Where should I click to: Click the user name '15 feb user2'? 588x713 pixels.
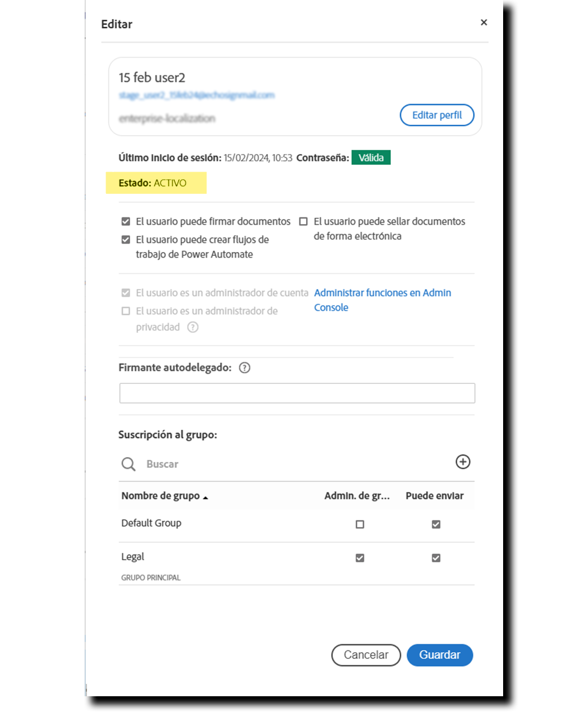pyautogui.click(x=152, y=78)
